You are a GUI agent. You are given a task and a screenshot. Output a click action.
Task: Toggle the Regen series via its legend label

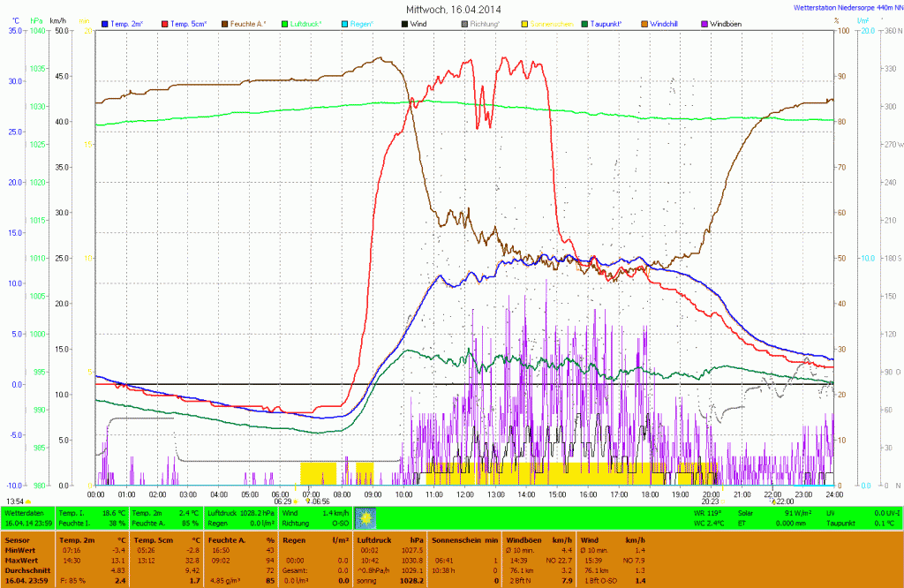tap(362, 22)
